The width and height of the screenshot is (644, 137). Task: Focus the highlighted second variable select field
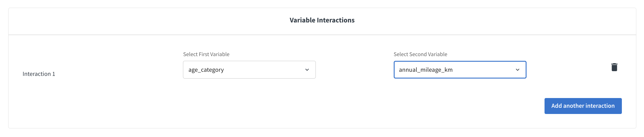pyautogui.click(x=460, y=70)
